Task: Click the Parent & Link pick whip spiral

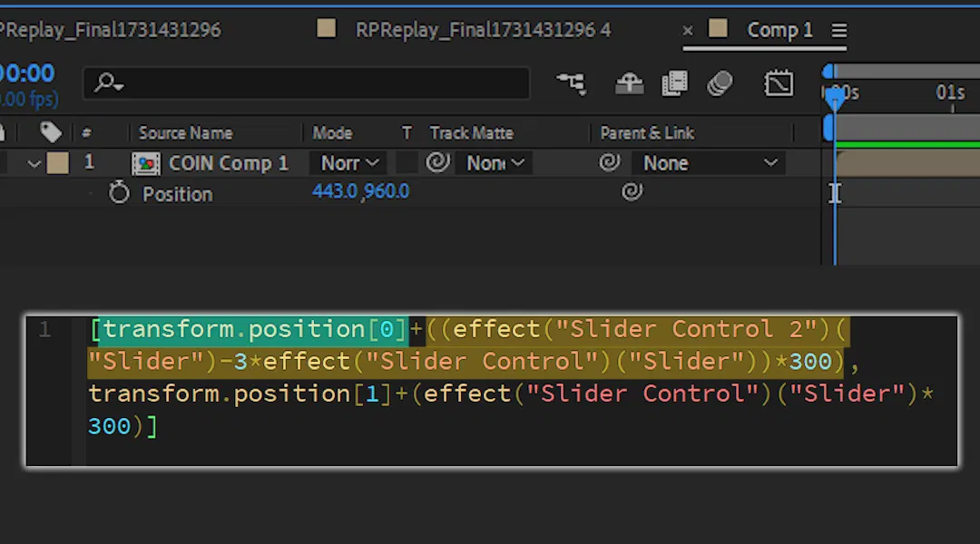Action: 610,162
